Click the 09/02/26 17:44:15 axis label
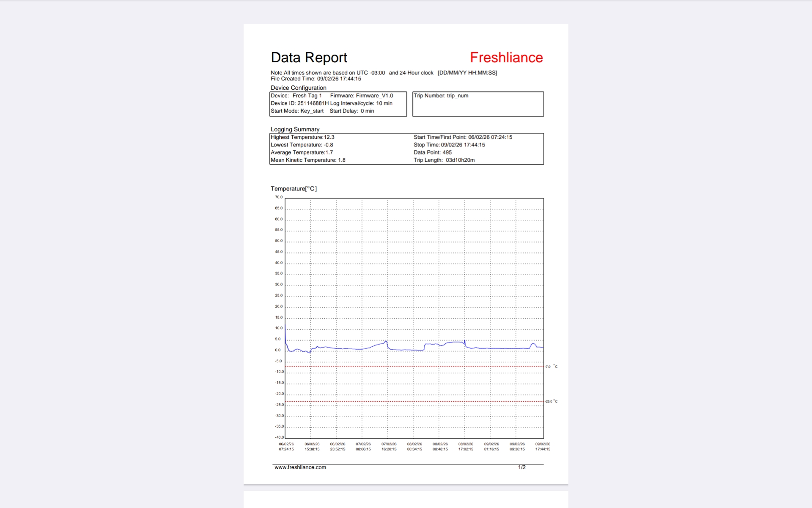This screenshot has width=812, height=508. pyautogui.click(x=543, y=447)
